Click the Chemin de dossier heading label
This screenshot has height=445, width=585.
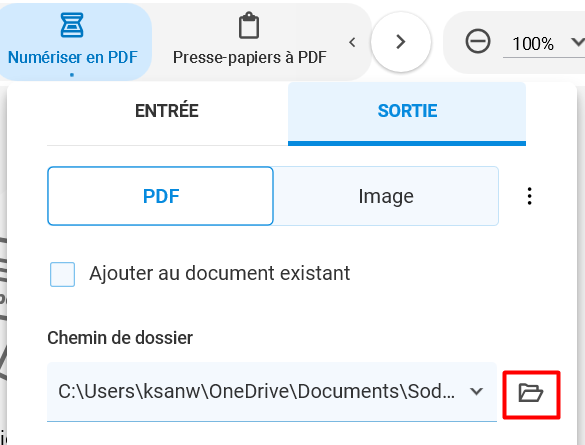point(120,338)
